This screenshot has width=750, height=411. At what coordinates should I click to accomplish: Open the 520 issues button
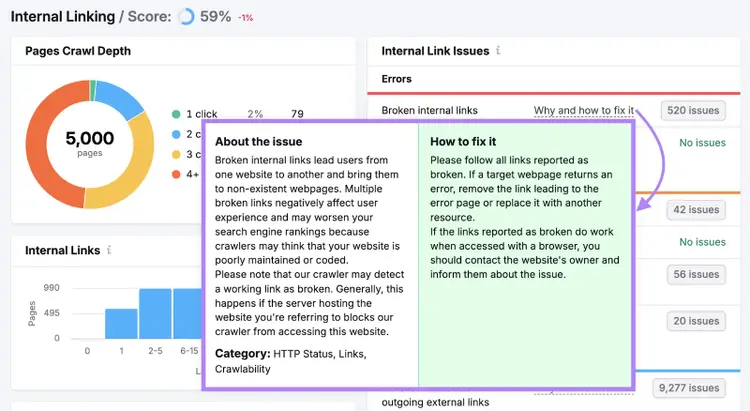pyautogui.click(x=693, y=111)
